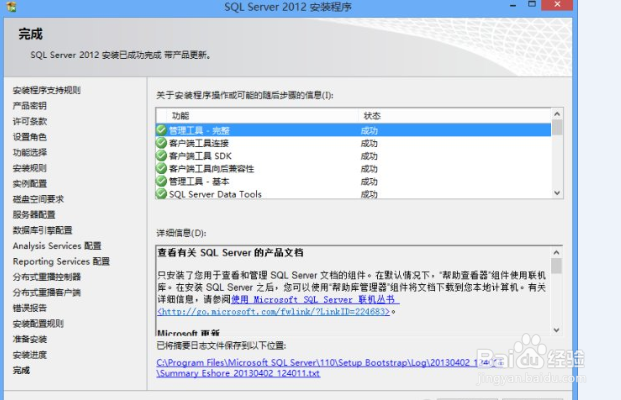The image size is (621, 400).
Task: Minimize the setup window
Action: [x=513, y=5]
